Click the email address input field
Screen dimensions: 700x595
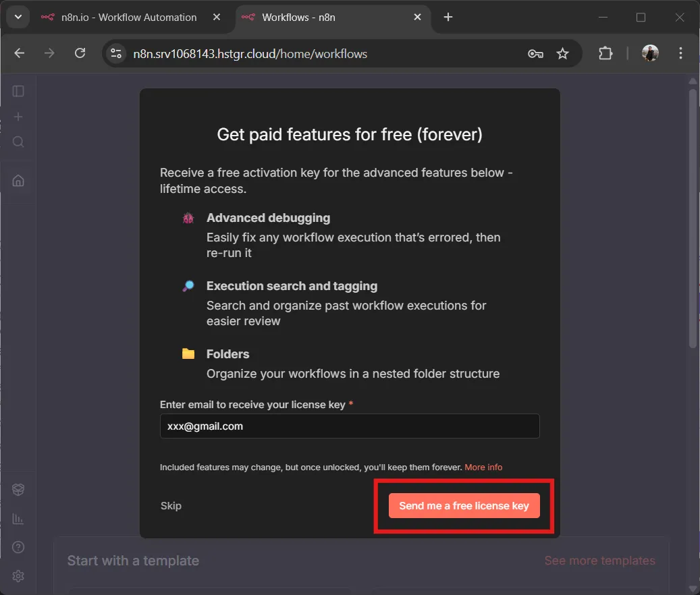pyautogui.click(x=349, y=426)
